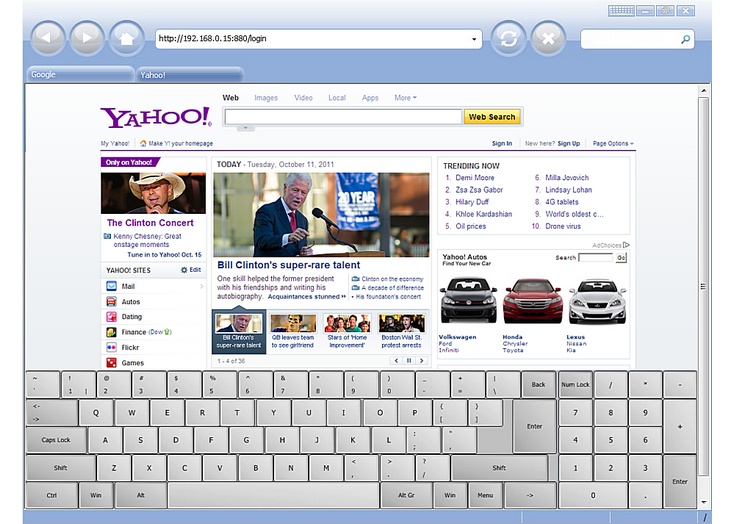
Task: Click scrollbar up arrow
Action: tap(704, 90)
